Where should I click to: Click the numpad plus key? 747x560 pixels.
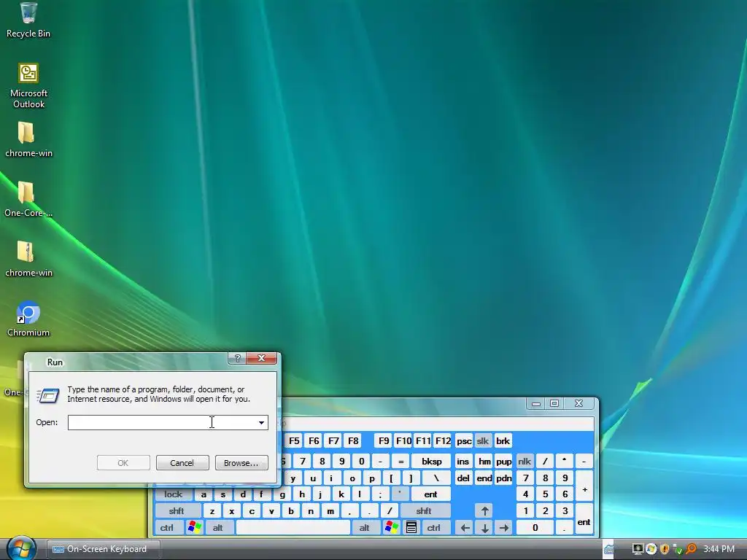pyautogui.click(x=584, y=486)
